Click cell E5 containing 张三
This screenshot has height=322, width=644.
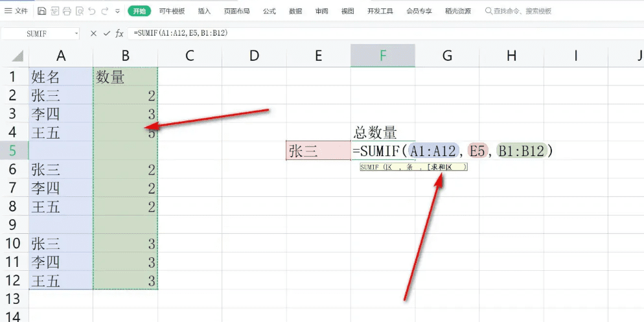(318, 151)
